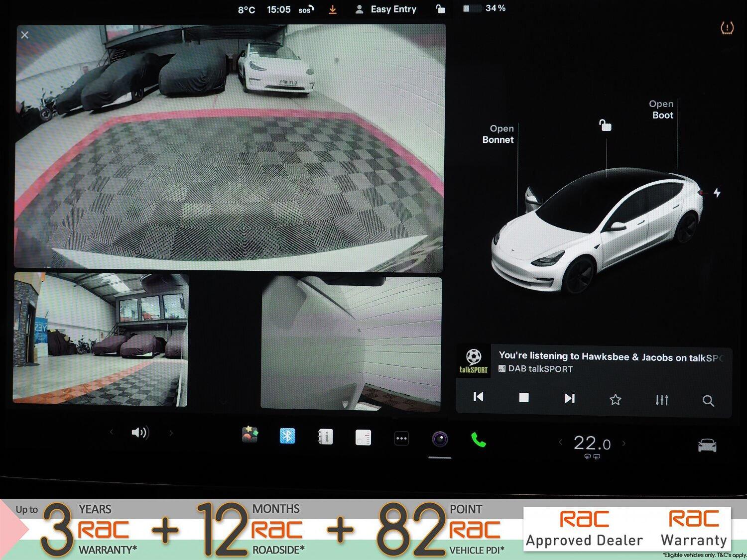Open the camera app
This screenshot has width=747, height=560.
tap(440, 439)
